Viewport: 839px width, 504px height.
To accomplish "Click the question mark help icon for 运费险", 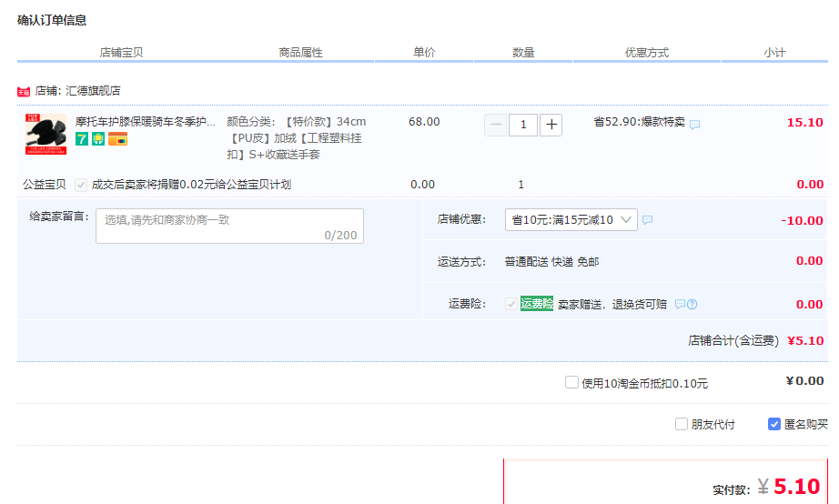I will click(x=692, y=305).
